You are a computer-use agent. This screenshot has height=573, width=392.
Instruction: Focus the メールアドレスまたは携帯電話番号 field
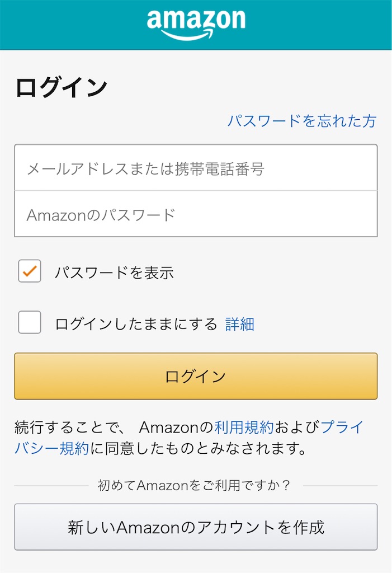[196, 167]
